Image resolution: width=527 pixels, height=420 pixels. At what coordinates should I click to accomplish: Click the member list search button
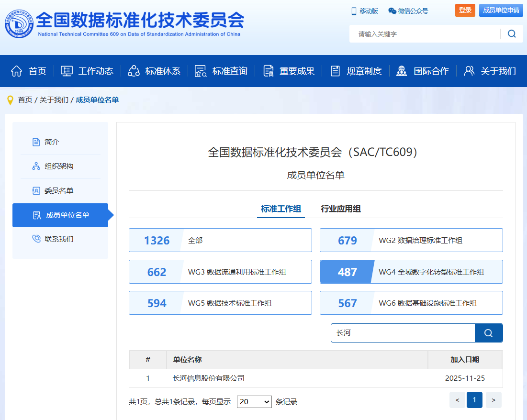pos(488,333)
